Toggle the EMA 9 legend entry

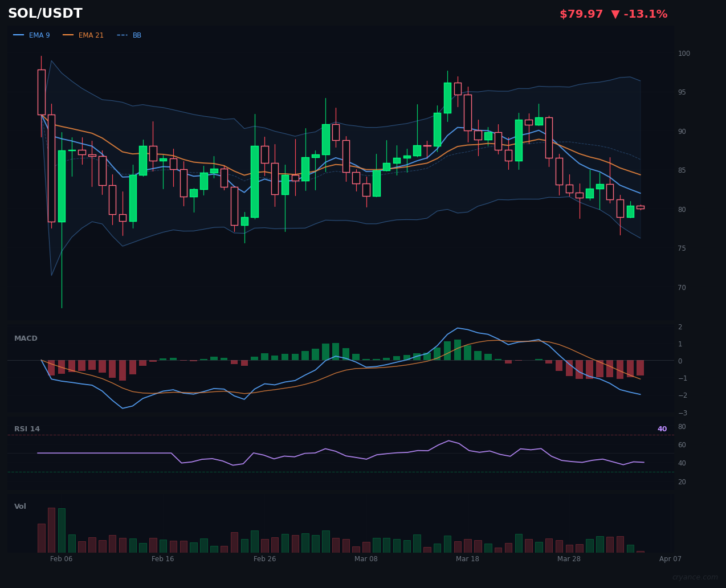tap(32, 35)
